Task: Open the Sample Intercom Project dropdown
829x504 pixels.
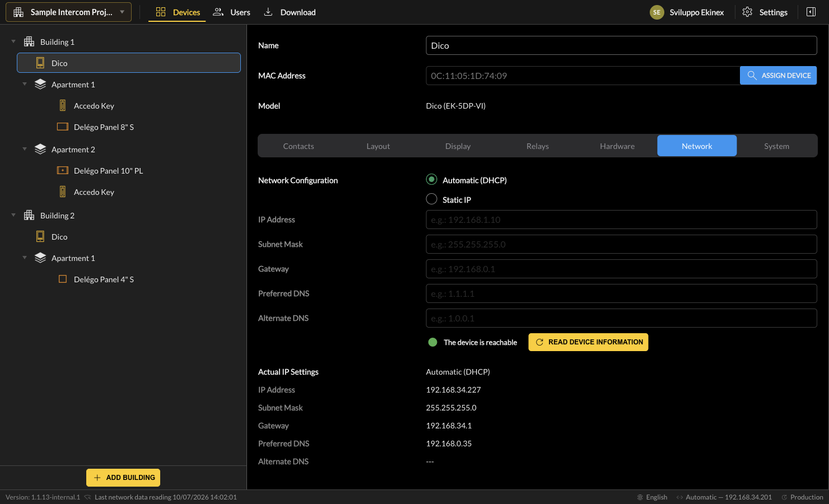Action: click(68, 12)
